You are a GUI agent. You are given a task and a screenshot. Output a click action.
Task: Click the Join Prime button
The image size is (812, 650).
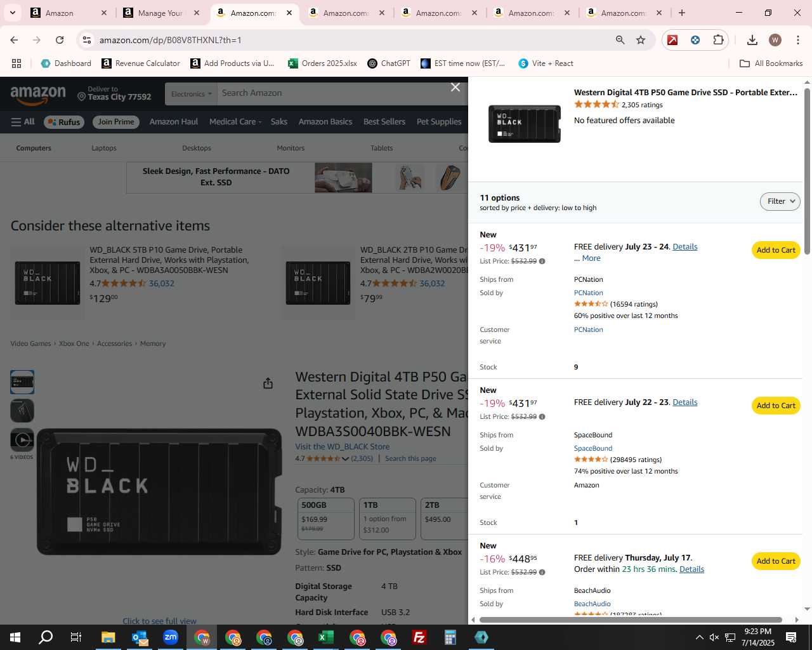point(116,122)
